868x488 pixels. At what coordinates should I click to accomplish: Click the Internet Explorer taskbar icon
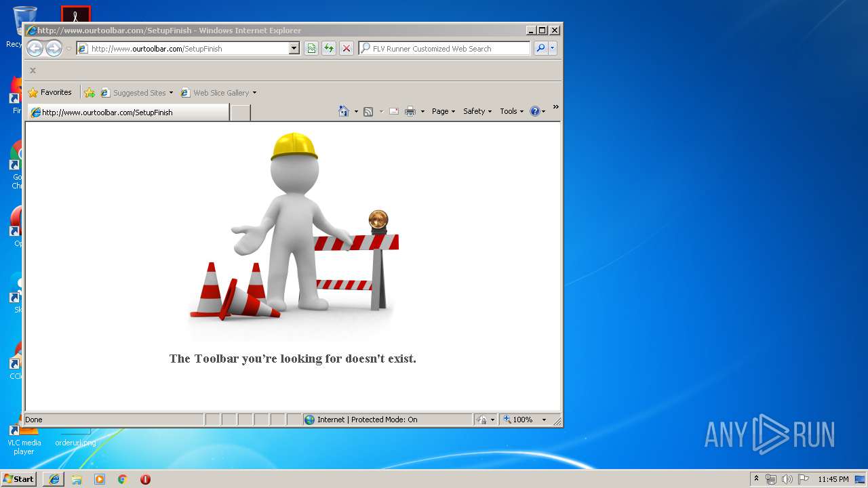pos(54,479)
